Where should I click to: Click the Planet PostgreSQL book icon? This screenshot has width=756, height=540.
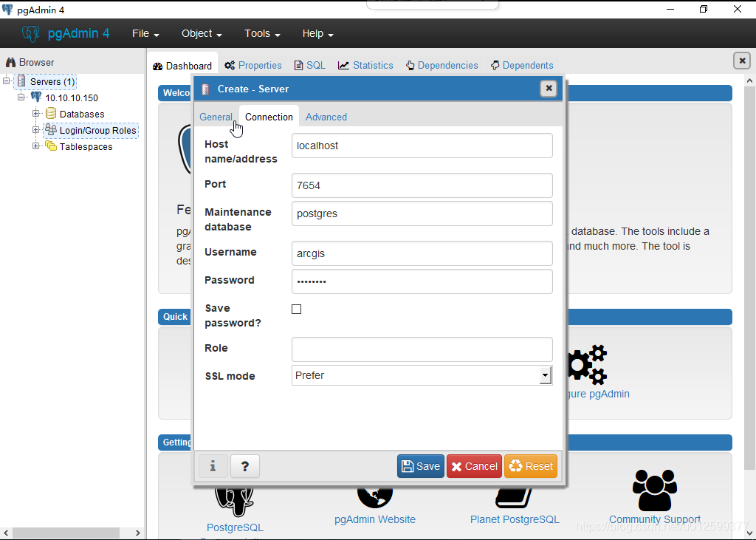[x=514, y=497]
